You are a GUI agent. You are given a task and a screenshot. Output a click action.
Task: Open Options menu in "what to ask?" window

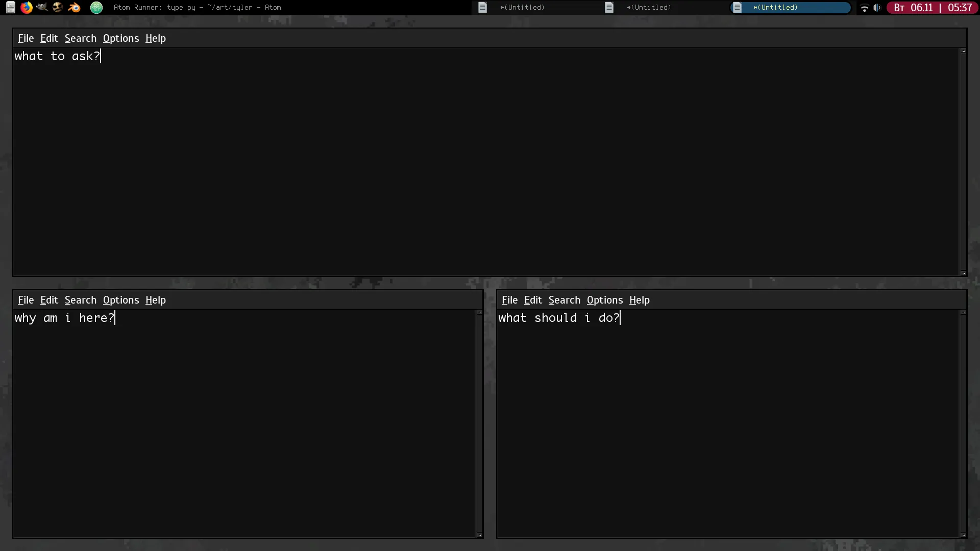121,38
